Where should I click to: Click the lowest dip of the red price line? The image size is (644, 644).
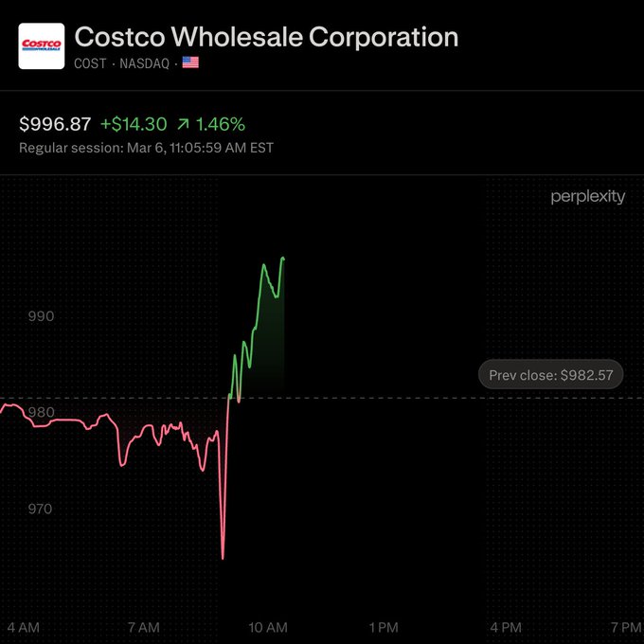pyautogui.click(x=224, y=558)
